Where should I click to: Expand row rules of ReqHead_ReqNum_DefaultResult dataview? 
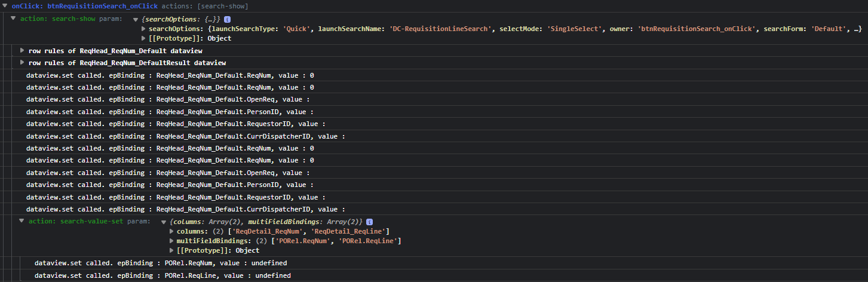point(23,63)
